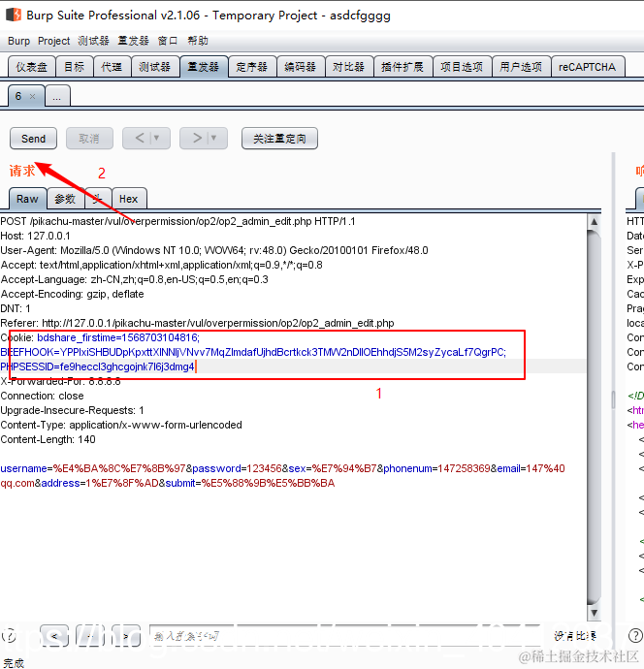Click the search options '+' button
644x669 pixels.
pyautogui.click(x=90, y=636)
